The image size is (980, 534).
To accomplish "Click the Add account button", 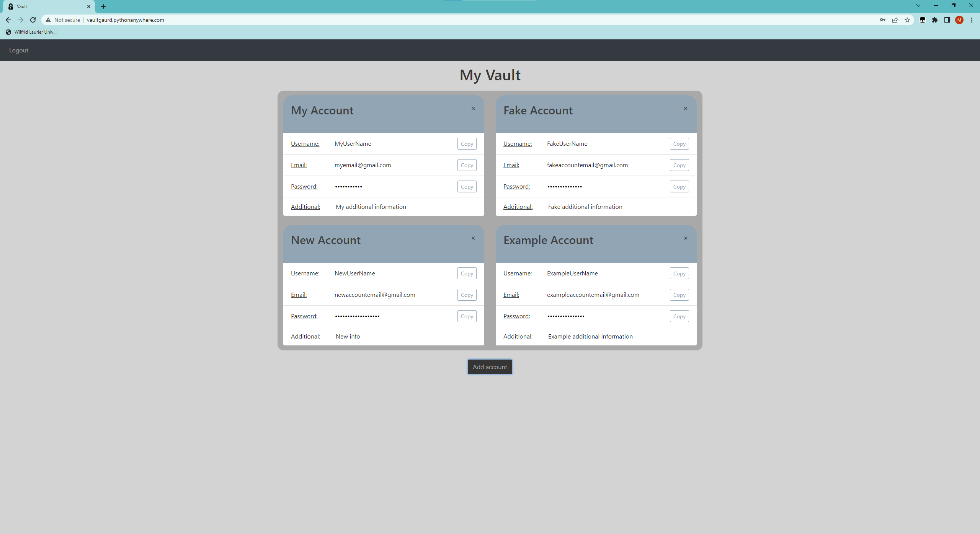I will (x=489, y=366).
